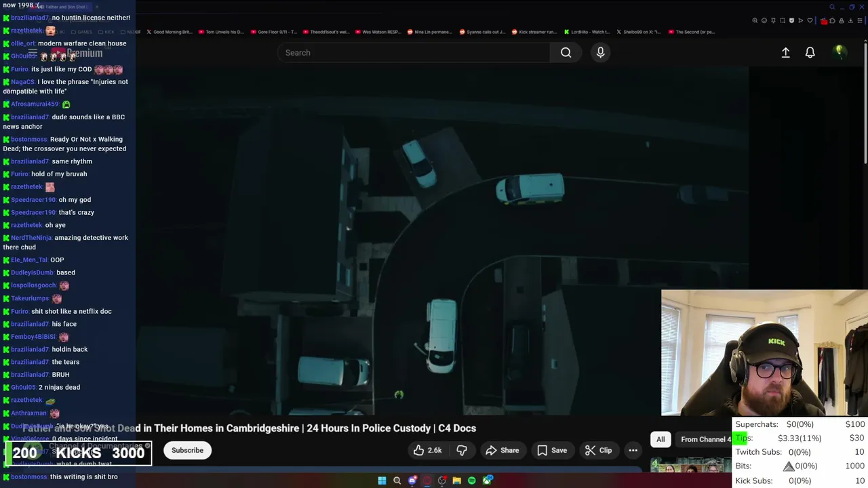Screen dimensions: 868x488
Task: Click username DudleyIsDumb 'based' message
Action: pyautogui.click(x=33, y=272)
